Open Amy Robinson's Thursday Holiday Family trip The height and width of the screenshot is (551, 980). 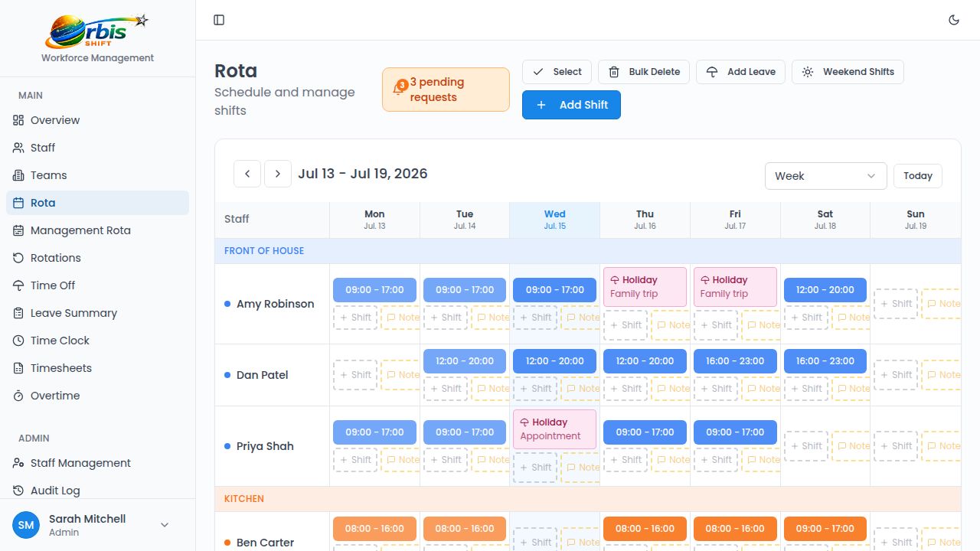point(645,287)
